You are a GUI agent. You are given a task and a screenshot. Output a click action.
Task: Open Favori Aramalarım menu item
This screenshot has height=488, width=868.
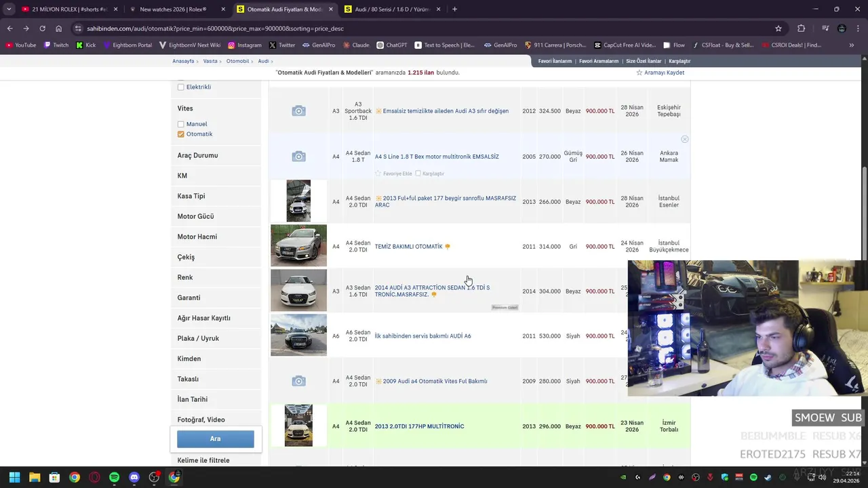[599, 61]
